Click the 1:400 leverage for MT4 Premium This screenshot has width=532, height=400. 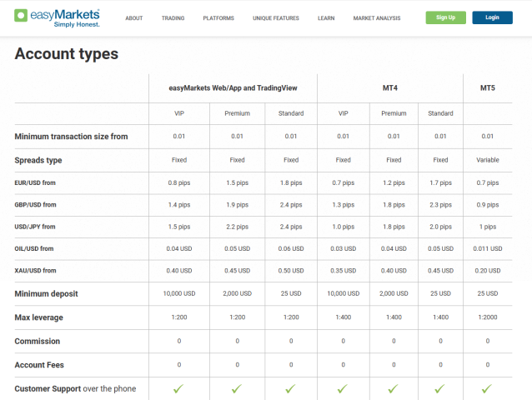(x=394, y=317)
